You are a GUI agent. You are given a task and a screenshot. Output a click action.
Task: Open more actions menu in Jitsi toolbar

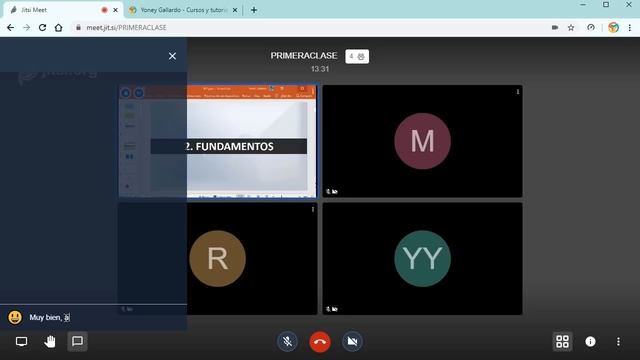pyautogui.click(x=618, y=342)
